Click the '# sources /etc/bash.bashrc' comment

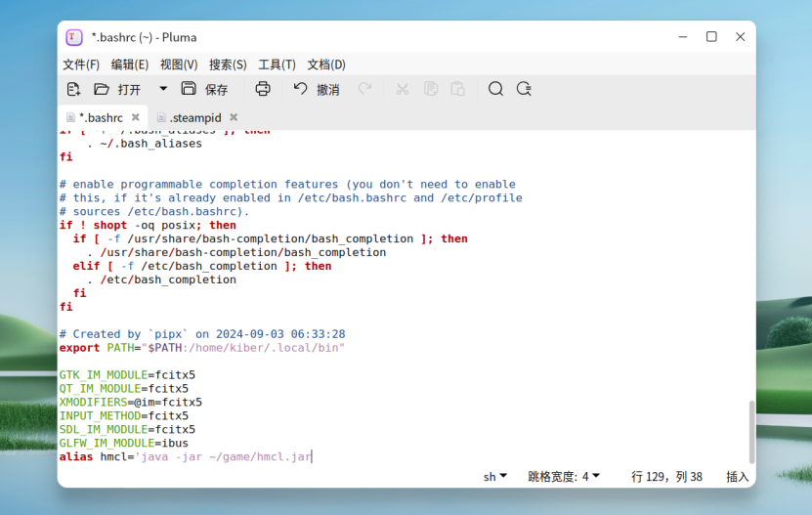point(154,211)
